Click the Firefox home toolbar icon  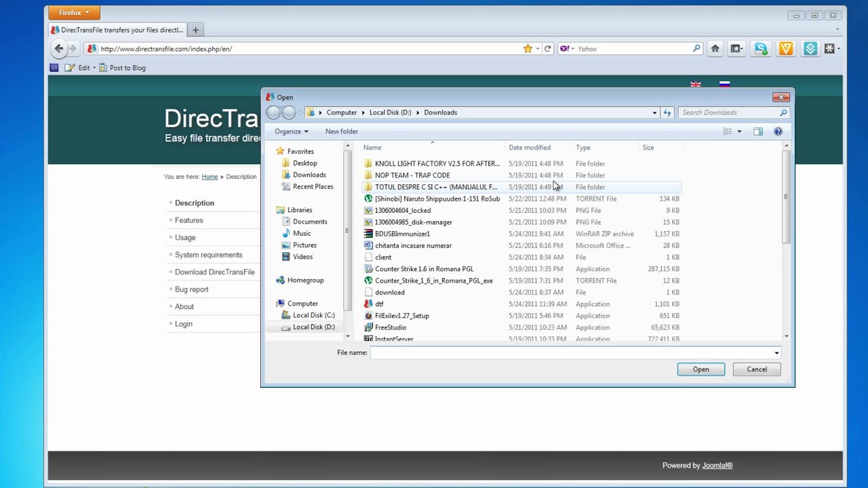tap(715, 49)
